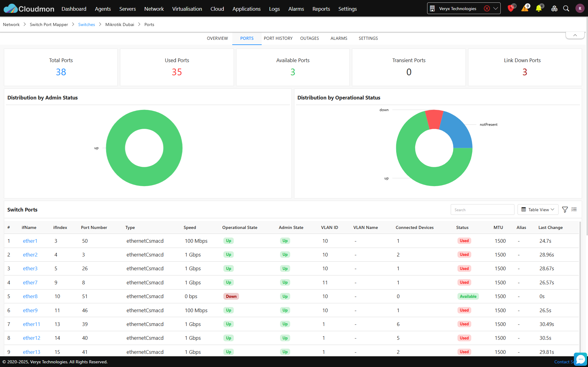Click the building icon in organization selector
This screenshot has width=588, height=367.
pyautogui.click(x=432, y=9)
